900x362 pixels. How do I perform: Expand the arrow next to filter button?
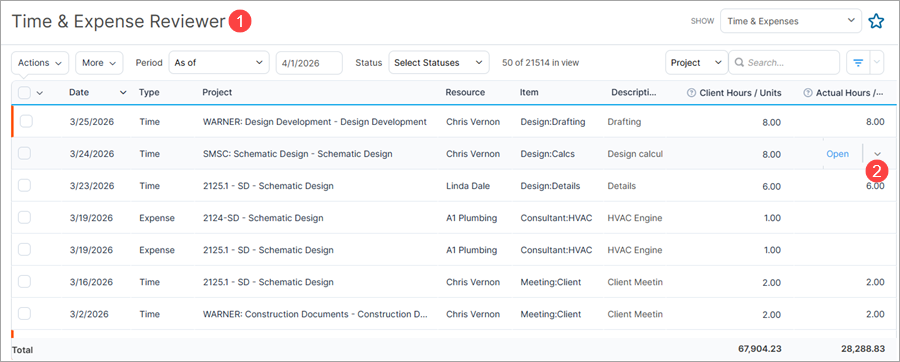877,63
